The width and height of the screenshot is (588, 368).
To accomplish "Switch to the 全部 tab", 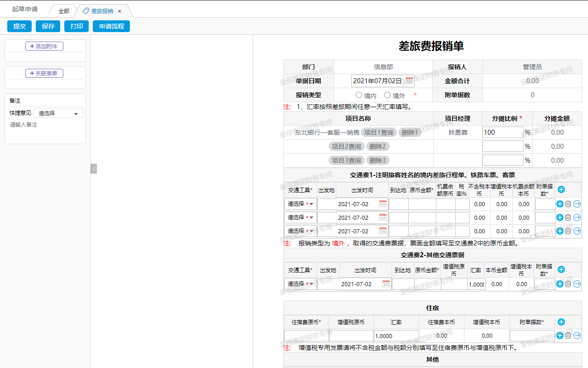I will point(63,10).
